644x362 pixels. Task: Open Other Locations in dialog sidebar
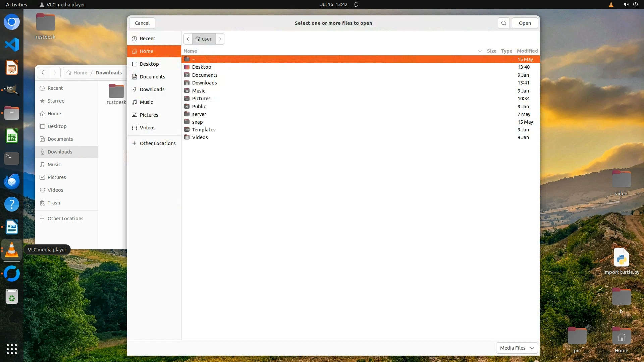tap(157, 143)
